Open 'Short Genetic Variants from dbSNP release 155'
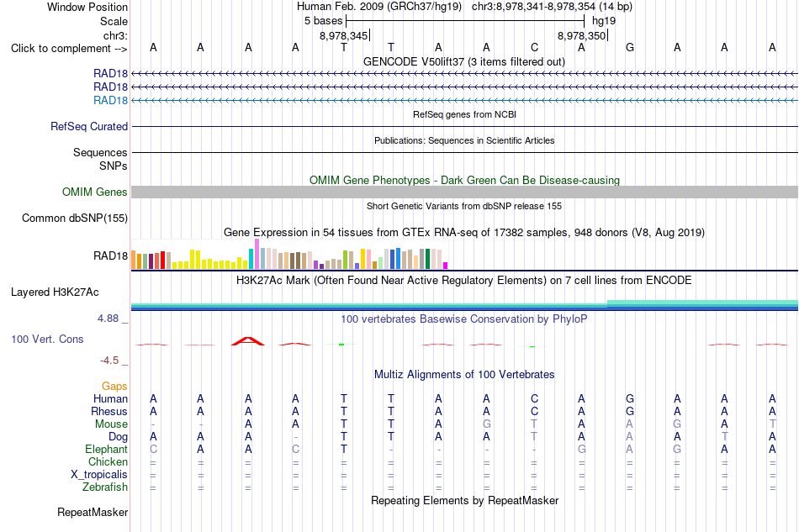The width and height of the screenshot is (799, 532). (x=464, y=206)
